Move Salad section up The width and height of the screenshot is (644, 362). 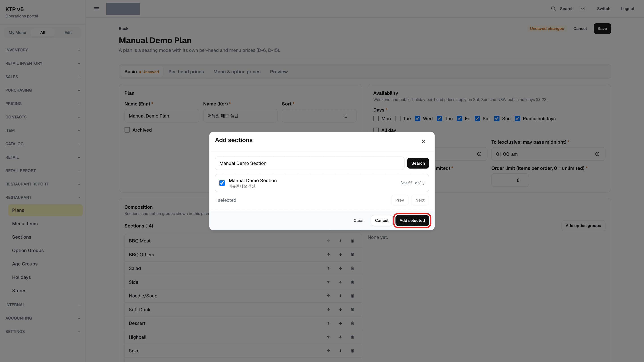tap(328, 268)
